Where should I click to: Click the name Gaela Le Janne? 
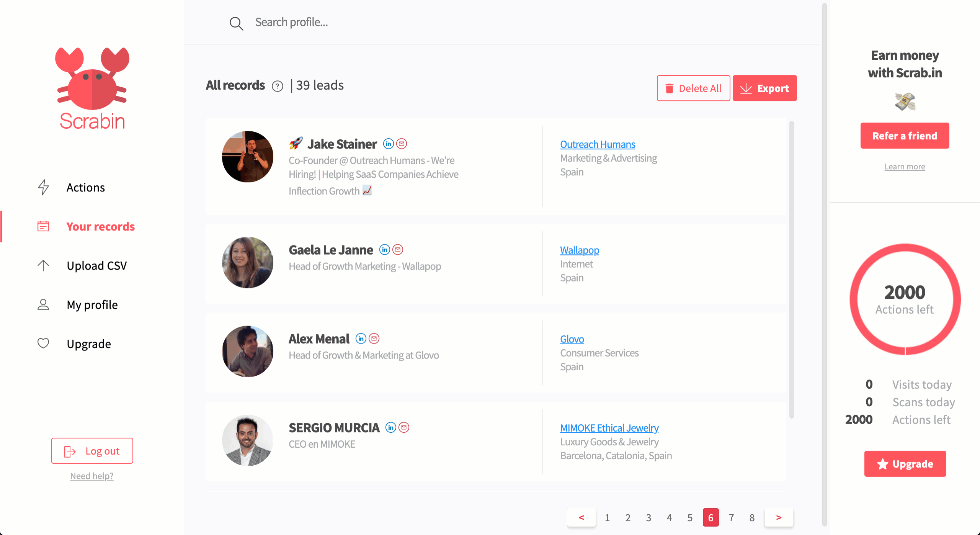(x=331, y=250)
